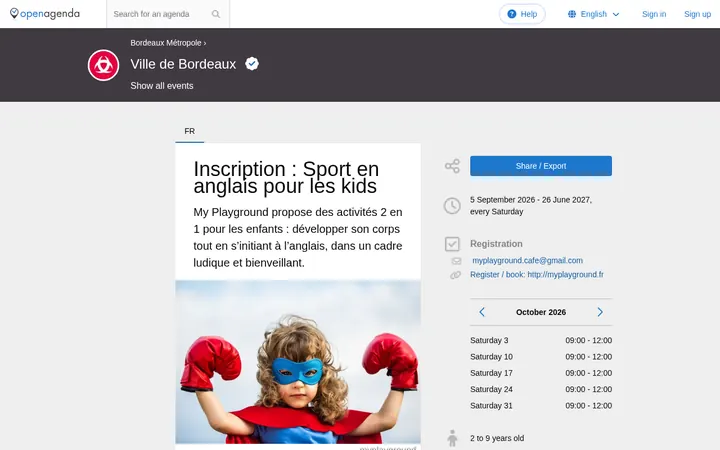Click the chain link icon by Register / book
The width and height of the screenshot is (720, 450).
coord(456,275)
